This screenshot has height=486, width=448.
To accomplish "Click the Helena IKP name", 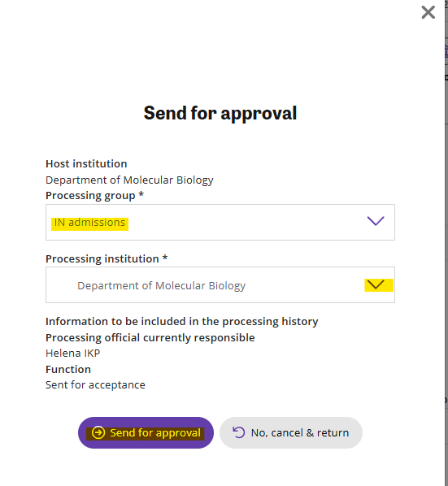I will coord(72,354).
